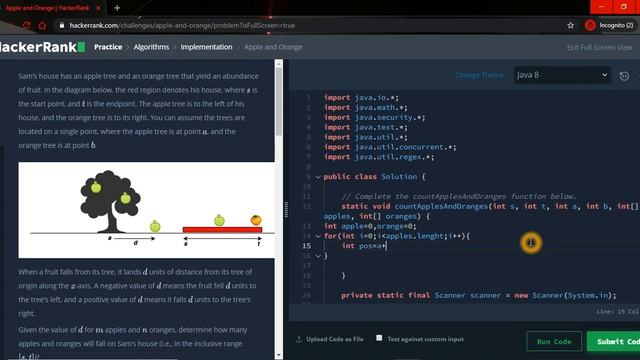Open the Algorithms breadcrumb
This screenshot has width=640, height=360.
click(151, 47)
